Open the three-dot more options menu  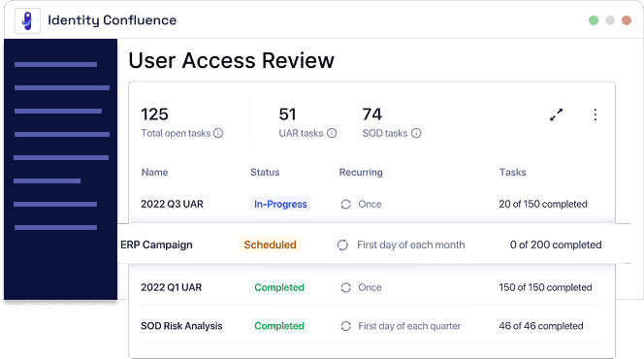(596, 114)
